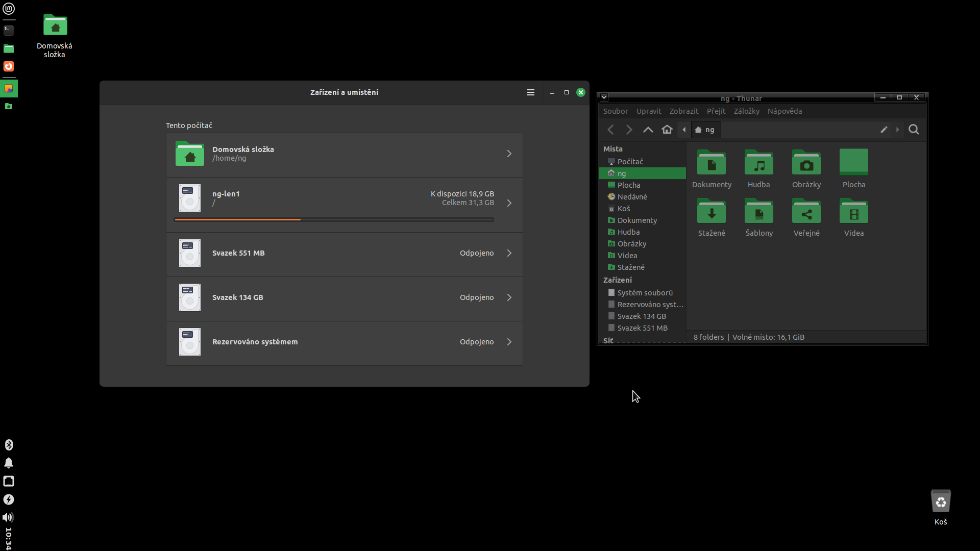Screen dimensions: 980x551
Task: Open the Veřejné shared folder
Action: click(x=806, y=213)
